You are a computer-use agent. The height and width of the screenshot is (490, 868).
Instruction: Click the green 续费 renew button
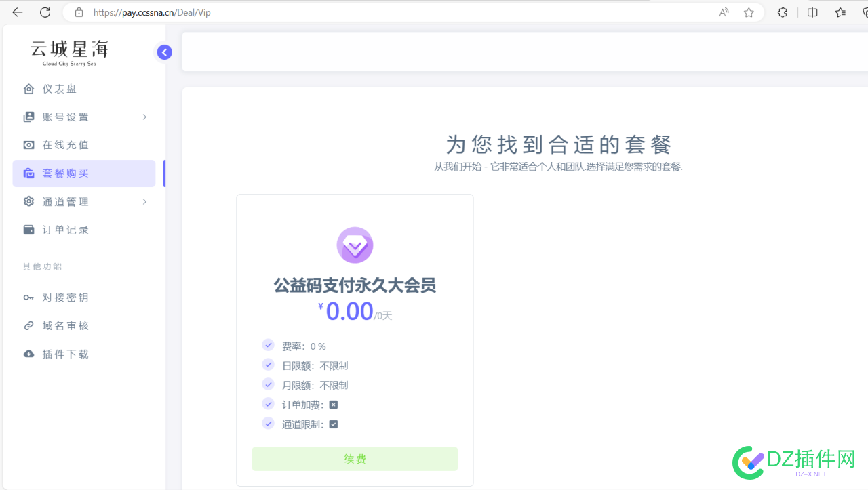coord(355,459)
